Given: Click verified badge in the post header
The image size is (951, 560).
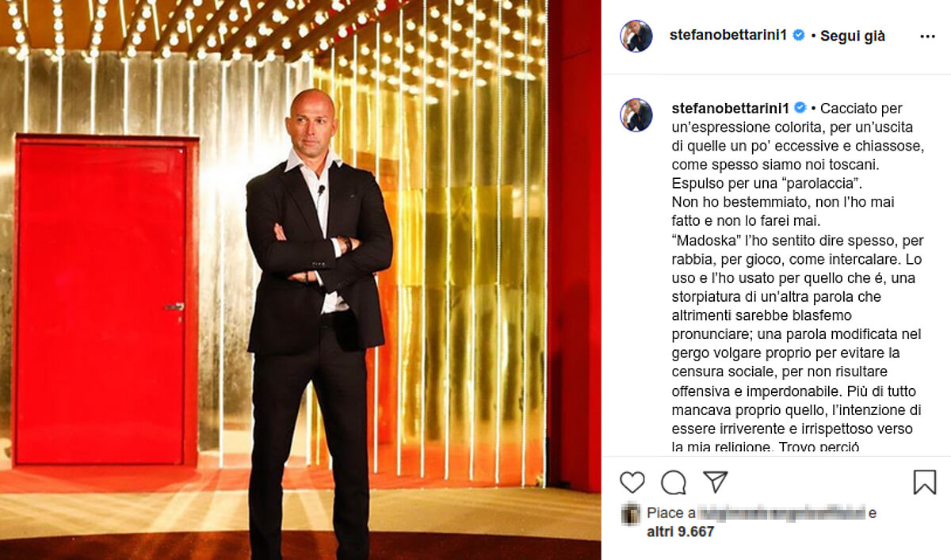Looking at the screenshot, I should point(799,36).
